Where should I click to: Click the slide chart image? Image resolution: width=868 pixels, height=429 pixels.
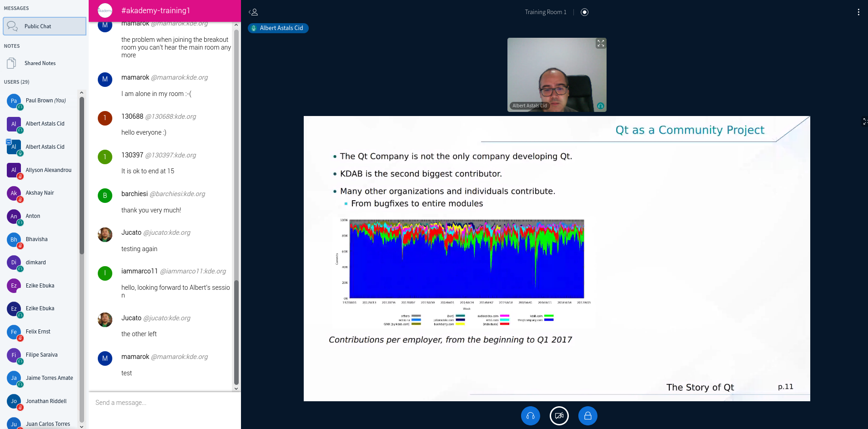coord(464,273)
